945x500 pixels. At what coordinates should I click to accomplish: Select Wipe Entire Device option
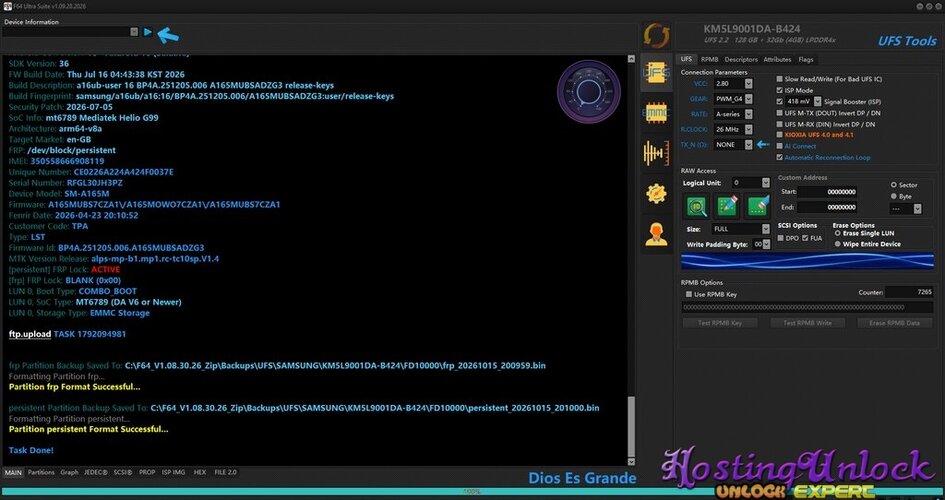(x=838, y=244)
